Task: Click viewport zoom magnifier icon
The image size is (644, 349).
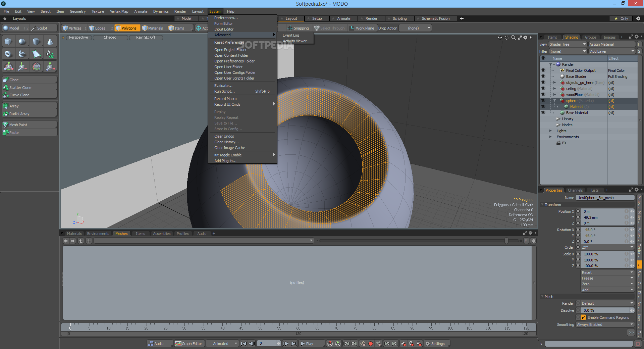Action: click(x=513, y=38)
